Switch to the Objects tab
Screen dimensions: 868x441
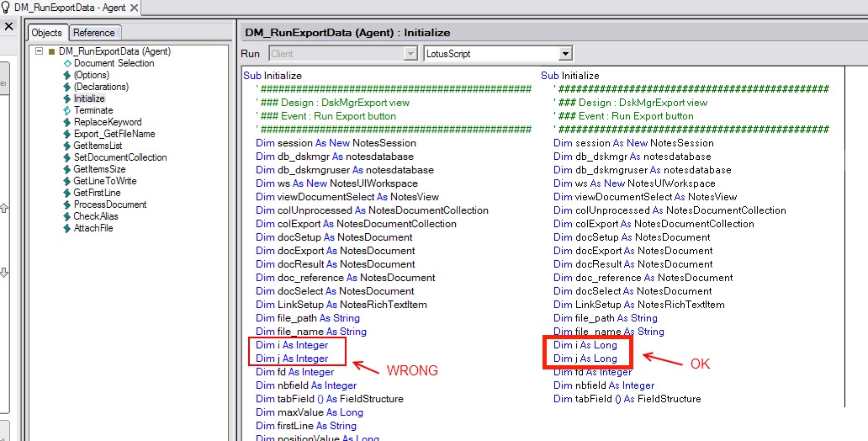[x=46, y=33]
